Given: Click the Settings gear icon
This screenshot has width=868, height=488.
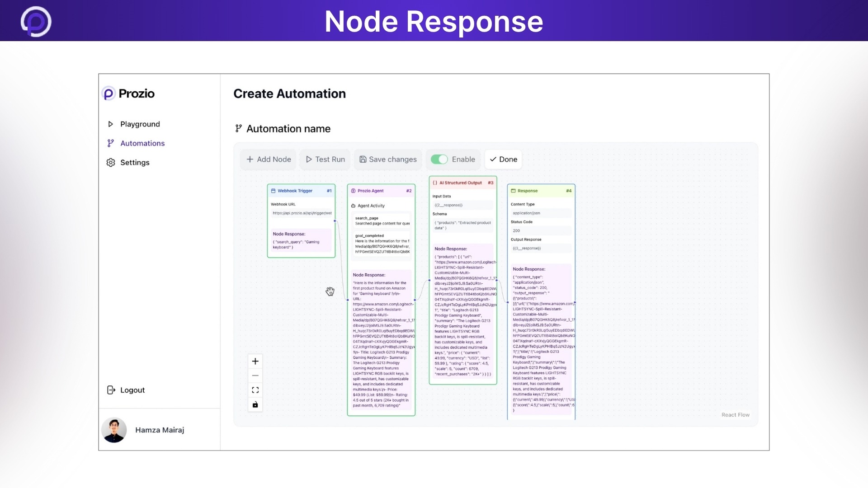Looking at the screenshot, I should 111,163.
